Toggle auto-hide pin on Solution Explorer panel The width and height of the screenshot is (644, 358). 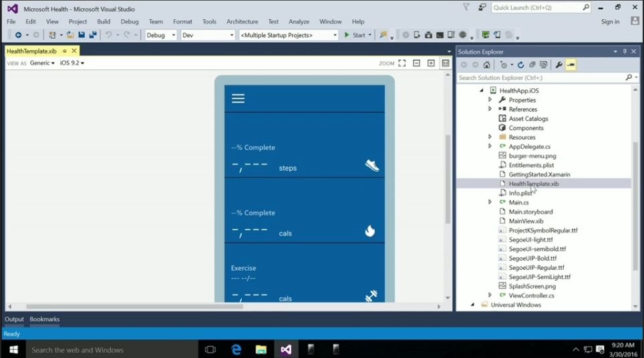coord(625,51)
